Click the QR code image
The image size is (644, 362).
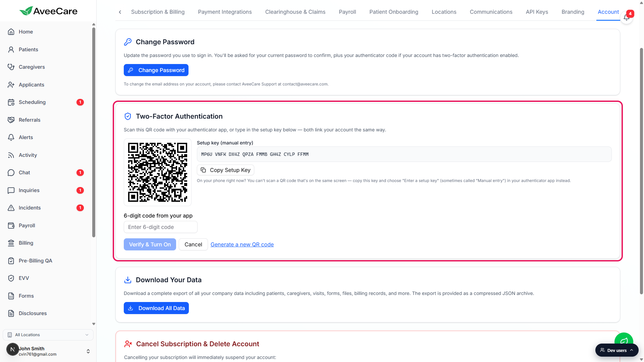coord(158,172)
